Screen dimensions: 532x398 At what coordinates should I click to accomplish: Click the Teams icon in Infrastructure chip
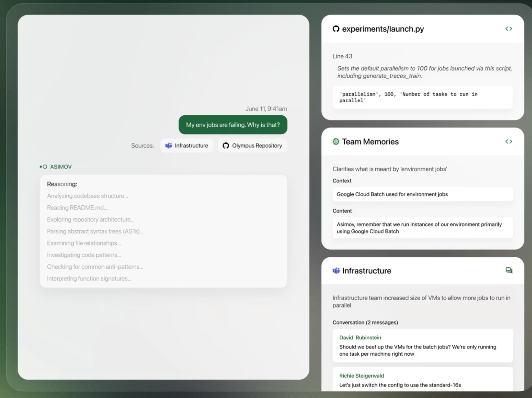coord(168,145)
